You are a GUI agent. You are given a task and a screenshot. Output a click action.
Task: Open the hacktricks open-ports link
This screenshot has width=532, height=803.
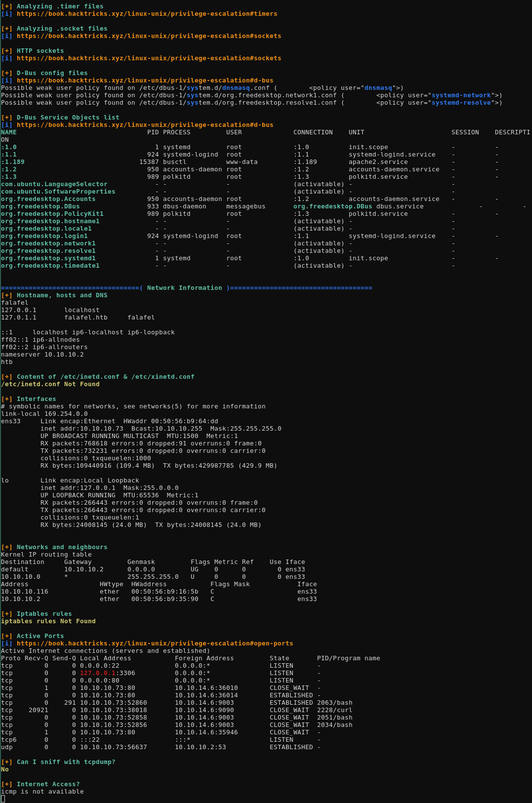click(x=155, y=643)
